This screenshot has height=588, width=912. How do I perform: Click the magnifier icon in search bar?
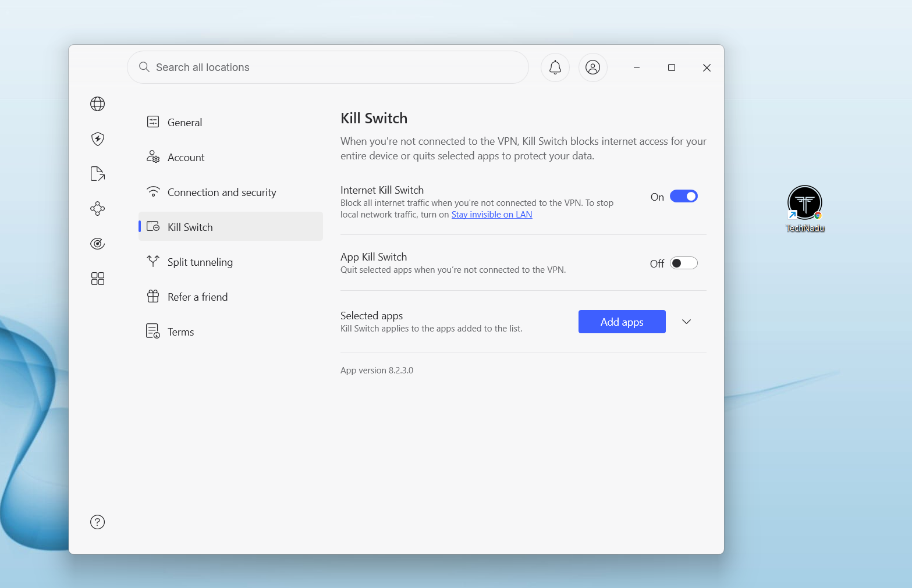pyautogui.click(x=144, y=67)
